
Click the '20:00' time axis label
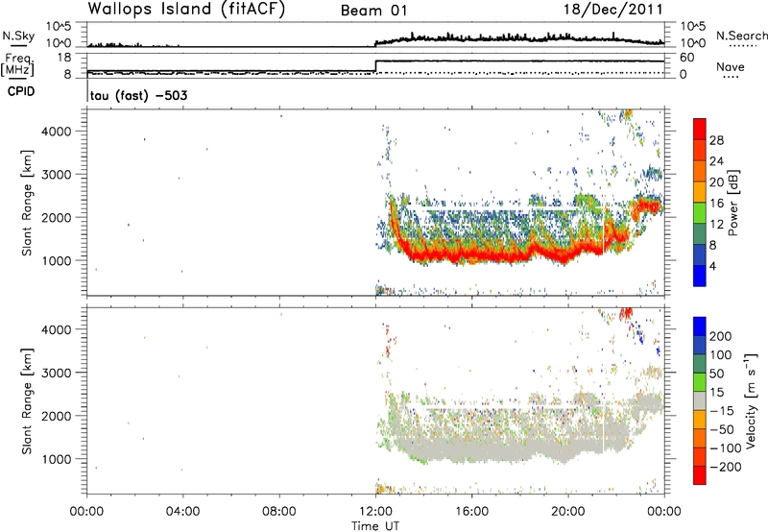(x=568, y=512)
